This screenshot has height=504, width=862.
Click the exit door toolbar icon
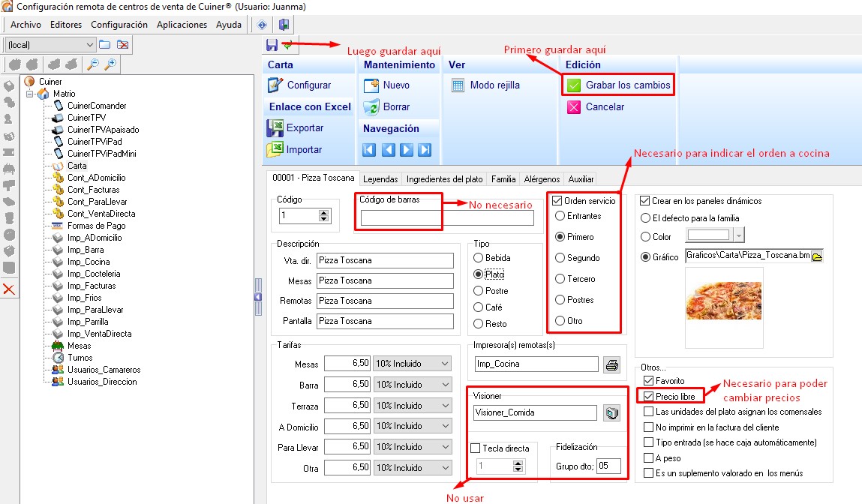tap(284, 25)
